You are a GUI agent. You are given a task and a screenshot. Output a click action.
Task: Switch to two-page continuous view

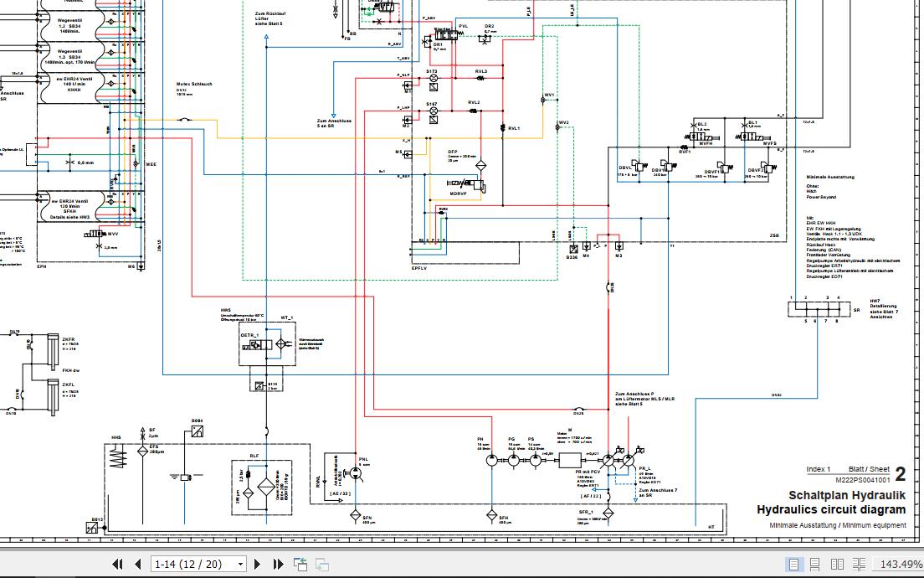click(x=859, y=565)
